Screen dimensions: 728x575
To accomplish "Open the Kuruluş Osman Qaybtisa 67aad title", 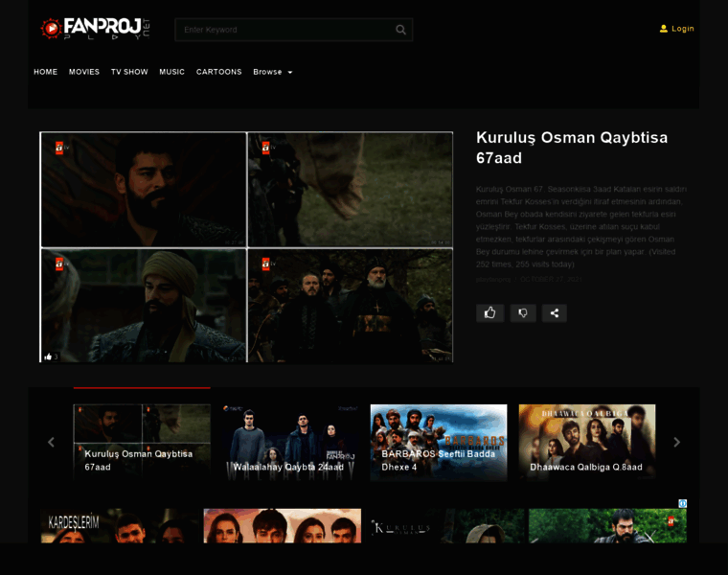I will [x=572, y=148].
